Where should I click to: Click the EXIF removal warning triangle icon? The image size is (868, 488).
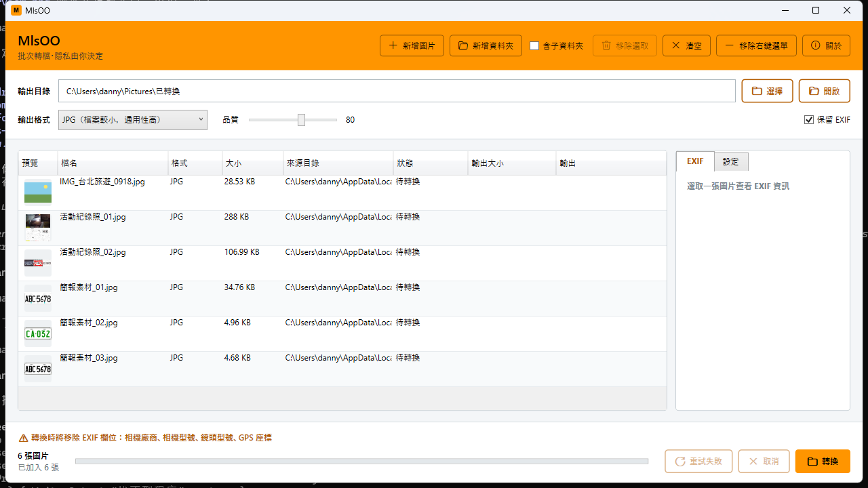click(x=23, y=438)
